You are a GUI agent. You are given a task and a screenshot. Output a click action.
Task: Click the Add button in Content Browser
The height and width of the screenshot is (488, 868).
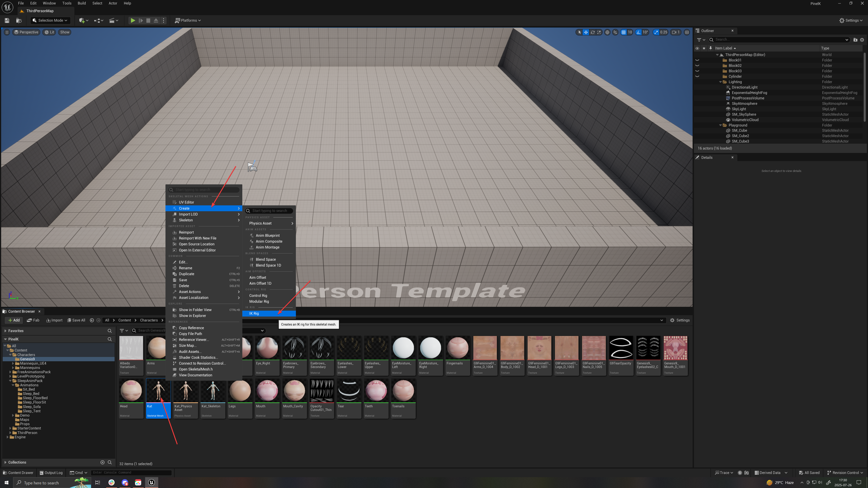point(14,320)
